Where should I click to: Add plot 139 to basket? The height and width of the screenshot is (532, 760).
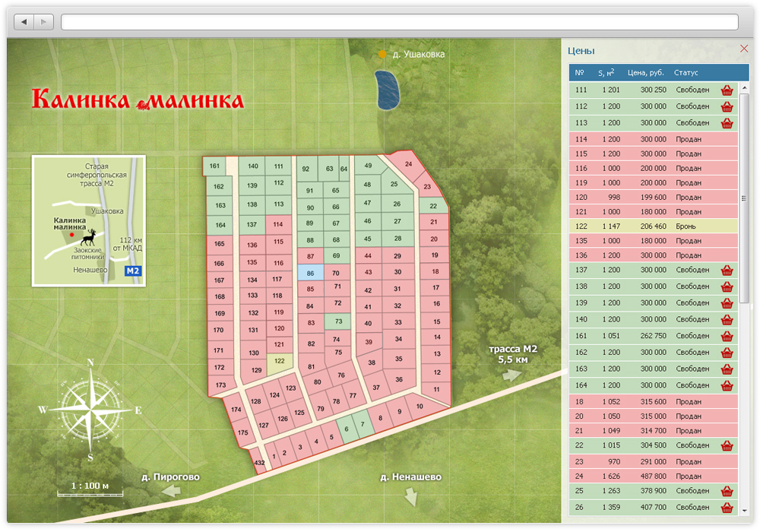tap(727, 303)
